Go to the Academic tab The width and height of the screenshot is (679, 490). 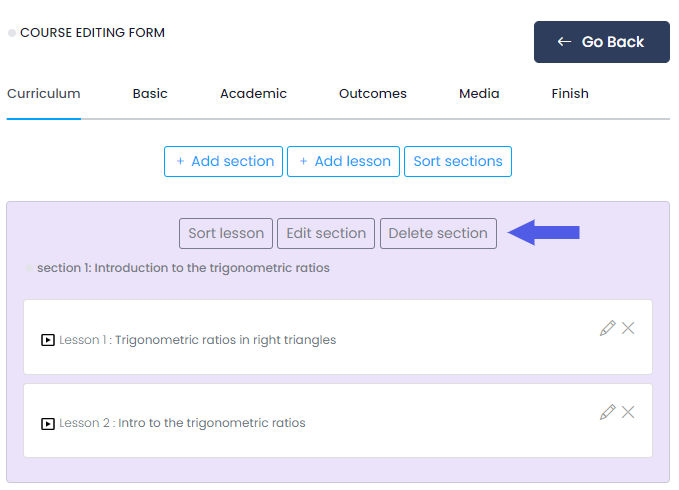pos(253,94)
